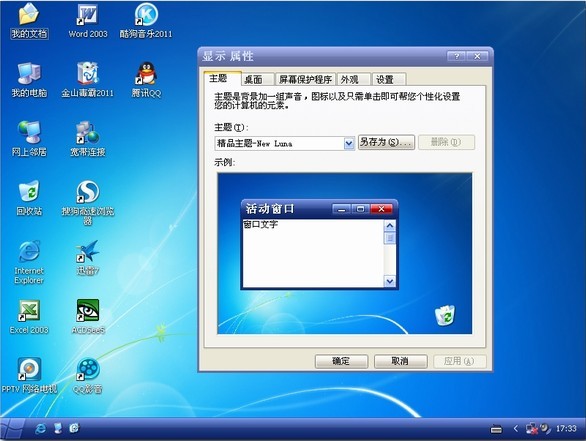
Task: Switch to the 主题 tab
Action: click(222, 78)
